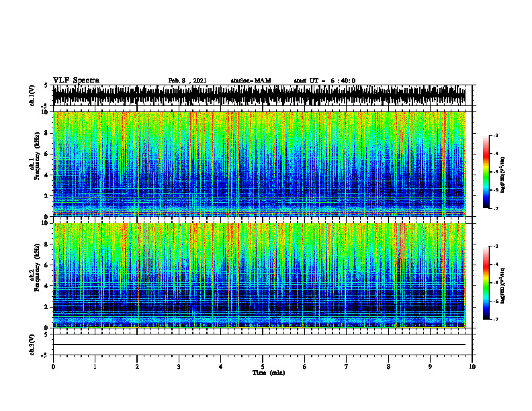Screen dimensions: 532x411
Task: Select the "Feb. 8, 2021" date text
Action: (x=187, y=81)
